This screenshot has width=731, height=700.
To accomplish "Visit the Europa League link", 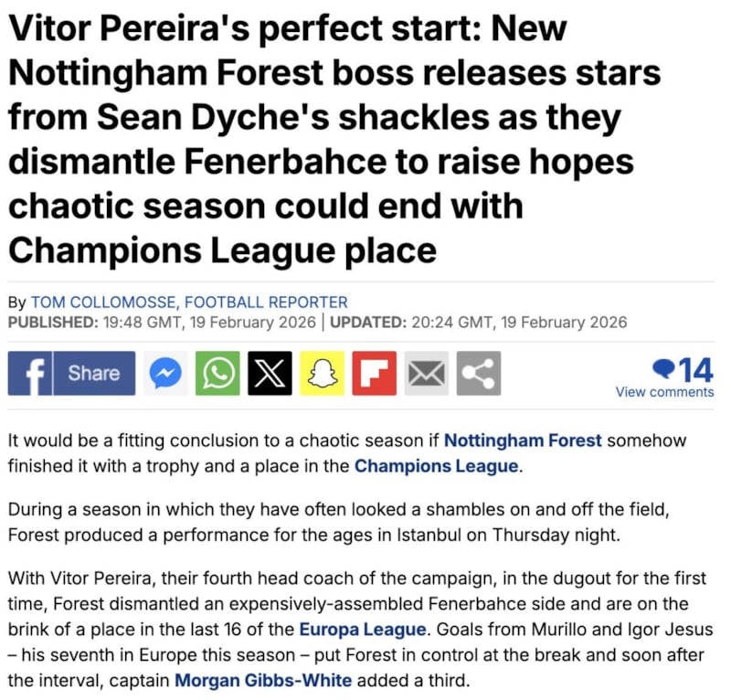I will pyautogui.click(x=362, y=629).
